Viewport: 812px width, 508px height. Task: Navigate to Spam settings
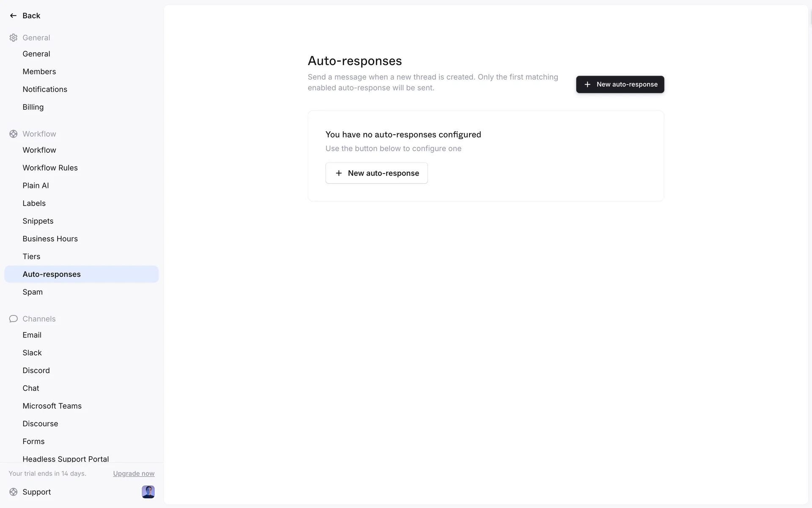click(x=33, y=292)
